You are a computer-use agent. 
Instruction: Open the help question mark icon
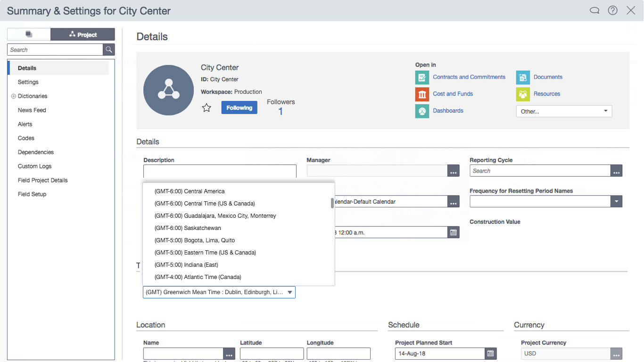coord(612,10)
